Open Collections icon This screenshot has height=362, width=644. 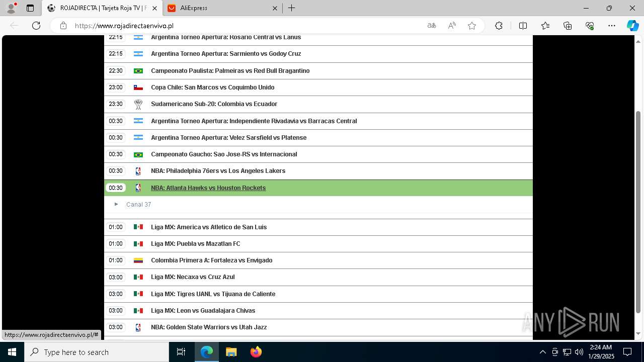pos(568,26)
